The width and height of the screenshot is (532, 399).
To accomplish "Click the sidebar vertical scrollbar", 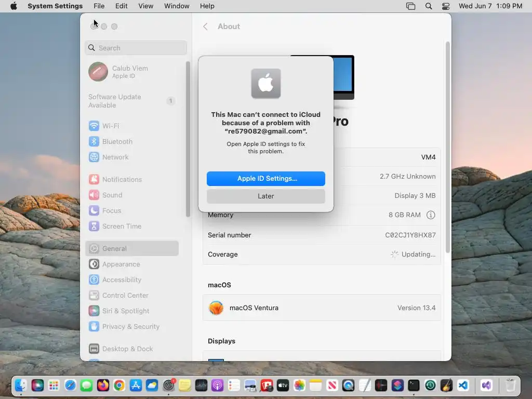I will (x=188, y=139).
